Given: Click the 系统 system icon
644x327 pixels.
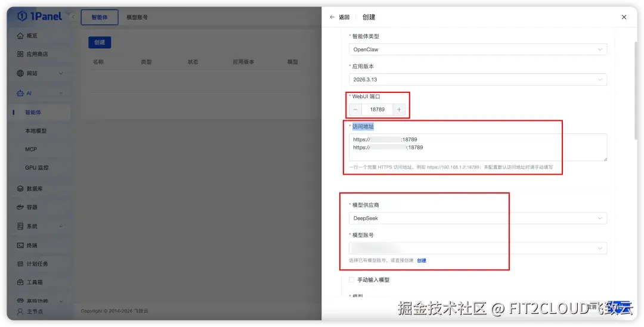Looking at the screenshot, I should tap(20, 226).
